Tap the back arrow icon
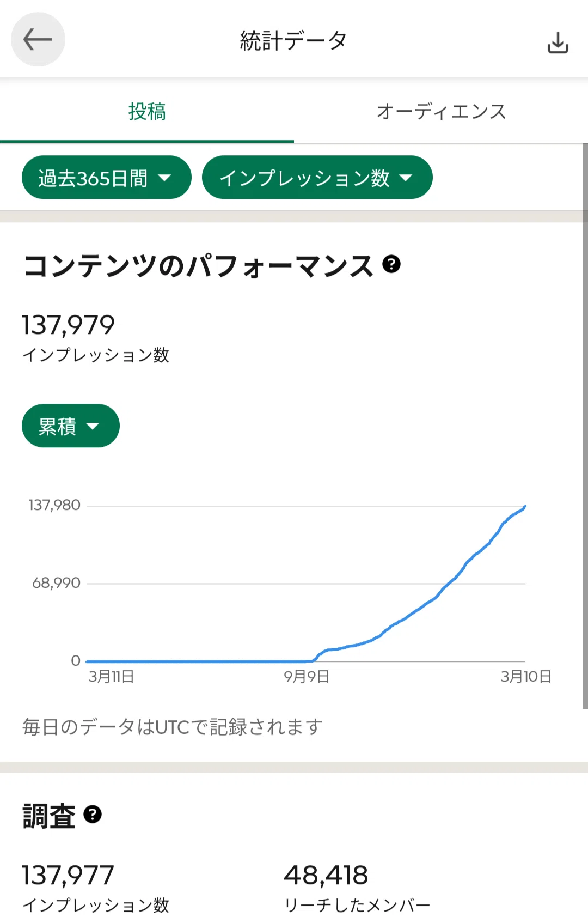 [x=38, y=39]
